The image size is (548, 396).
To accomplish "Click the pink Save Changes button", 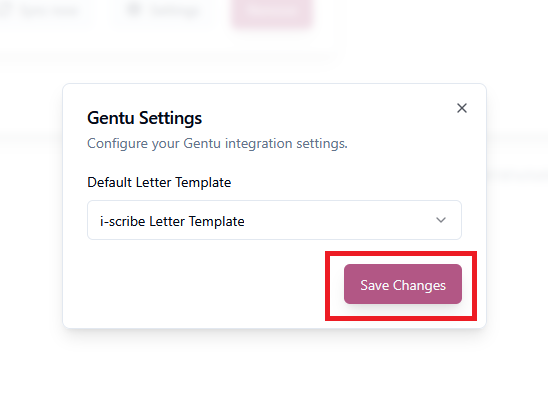I will point(403,284).
